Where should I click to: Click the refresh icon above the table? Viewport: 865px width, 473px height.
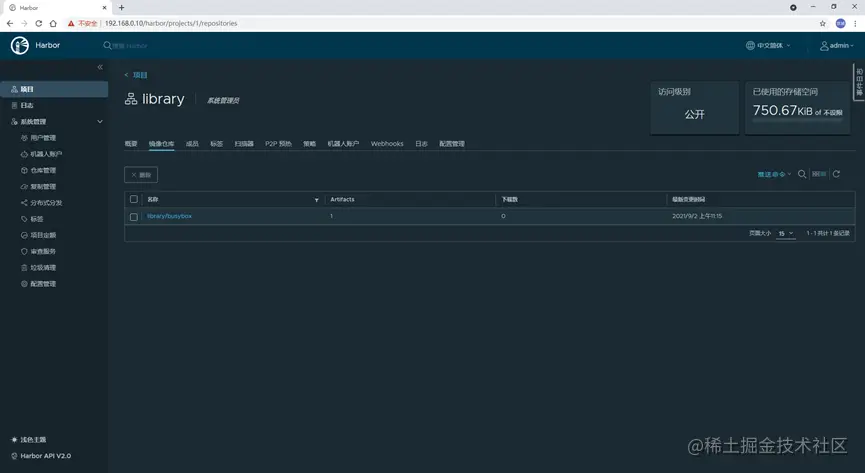pyautogui.click(x=836, y=174)
